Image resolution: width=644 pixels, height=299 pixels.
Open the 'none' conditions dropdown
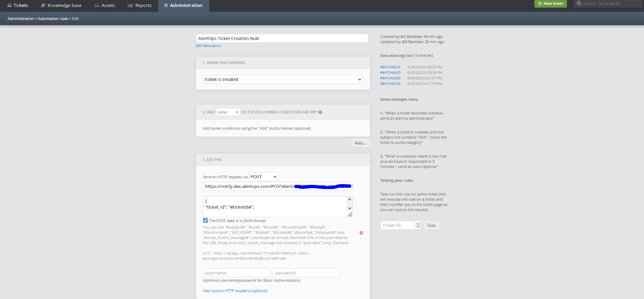point(228,112)
